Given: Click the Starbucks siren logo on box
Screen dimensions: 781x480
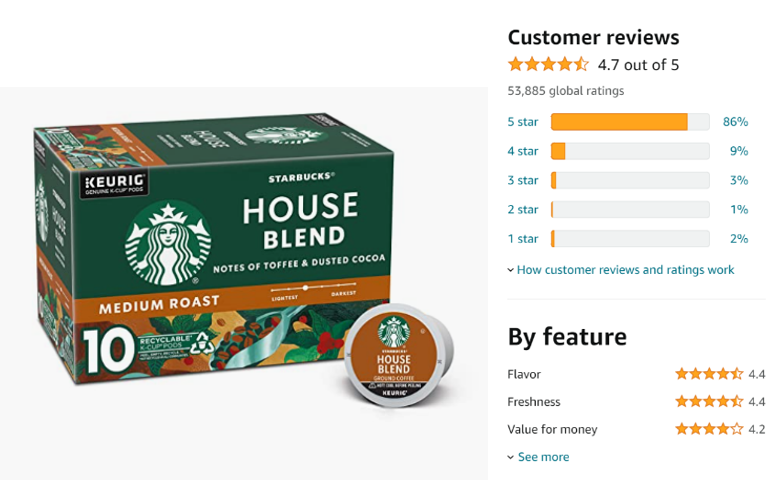Looking at the screenshot, I should coord(168,242).
